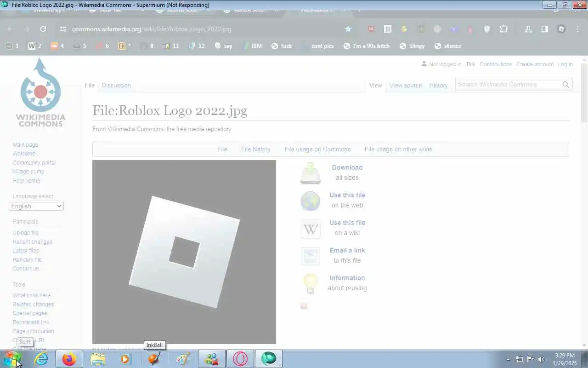Open the IBM bookmark
The width and height of the screenshot is (588, 368).
[x=252, y=46]
